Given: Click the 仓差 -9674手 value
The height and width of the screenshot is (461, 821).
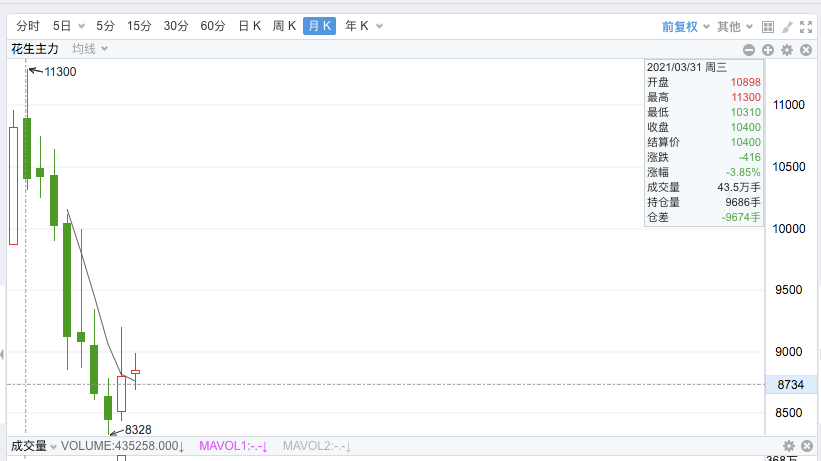Looking at the screenshot, I should (741, 217).
